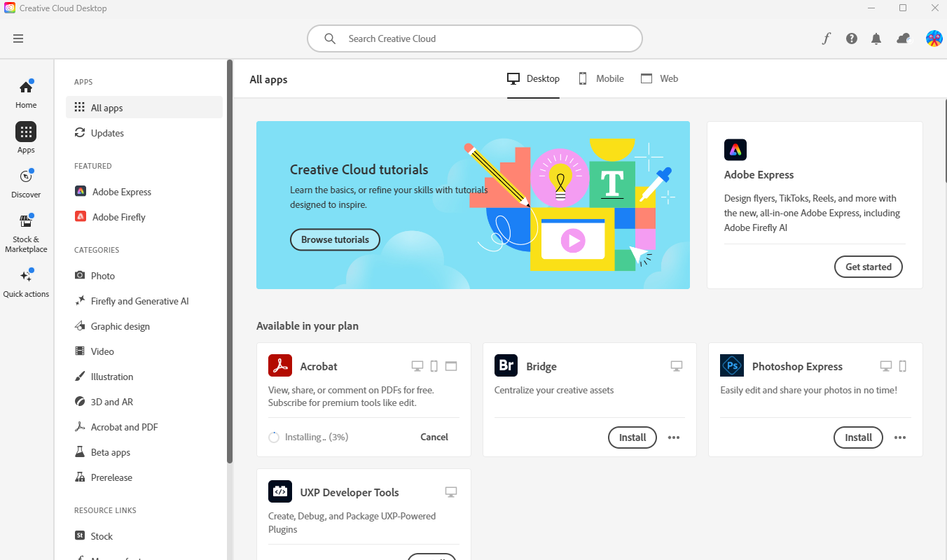This screenshot has width=947, height=560.
Task: Click the Search Creative Cloud field
Action: [474, 38]
